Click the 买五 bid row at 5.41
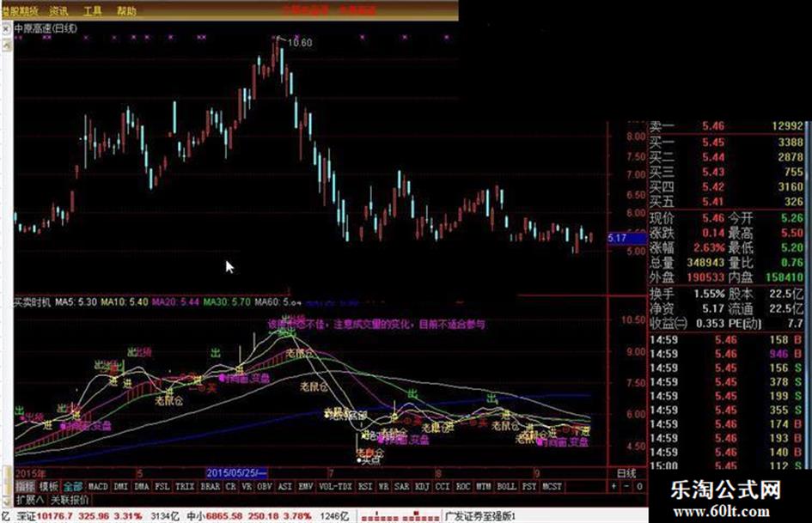Image resolution: width=812 pixels, height=523 pixels. coord(726,202)
